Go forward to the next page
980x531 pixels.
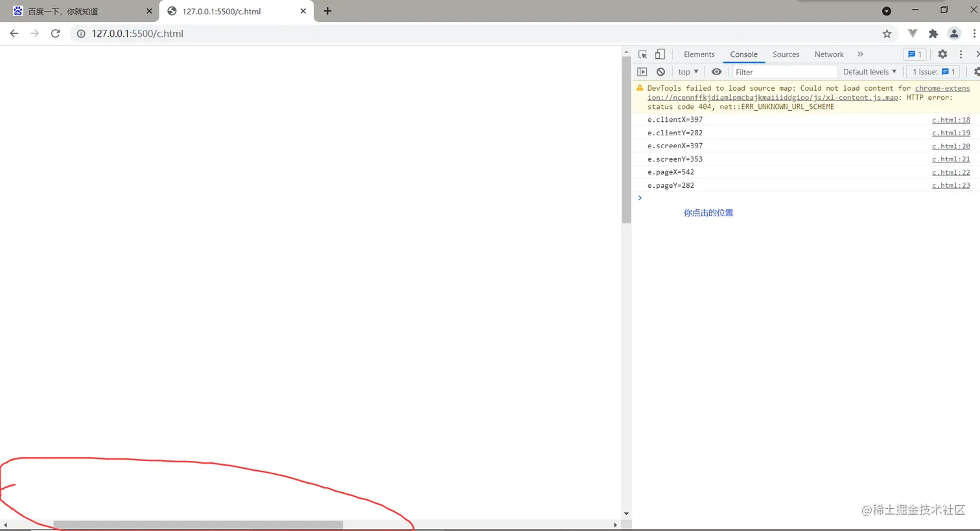(35, 34)
